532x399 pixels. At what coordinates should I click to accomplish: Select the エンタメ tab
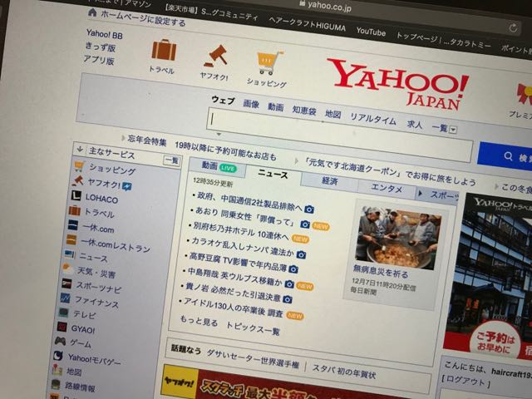tap(387, 188)
